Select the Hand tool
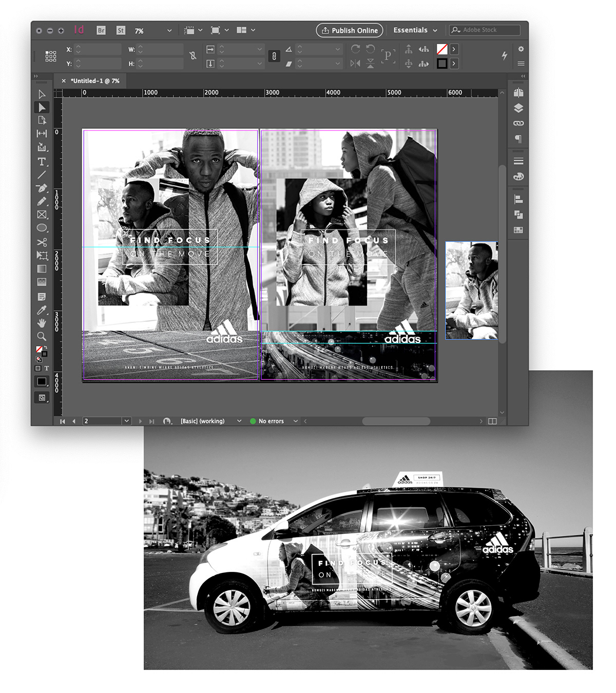The width and height of the screenshot is (616, 693). point(42,323)
